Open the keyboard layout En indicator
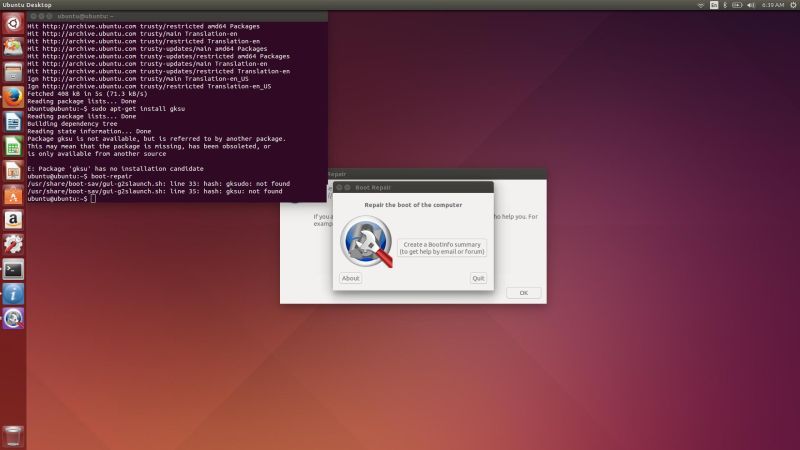Screen dimensions: 800x450 (x=714, y=5)
